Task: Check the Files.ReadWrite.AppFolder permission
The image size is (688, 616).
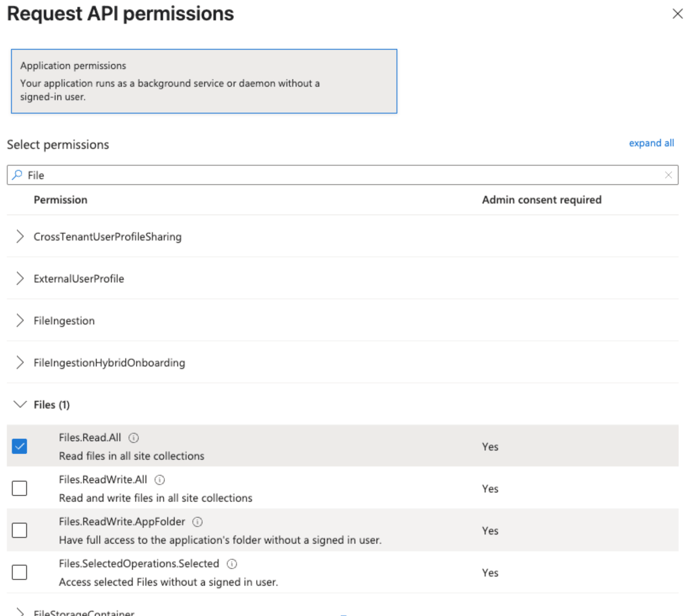Action: [19, 531]
